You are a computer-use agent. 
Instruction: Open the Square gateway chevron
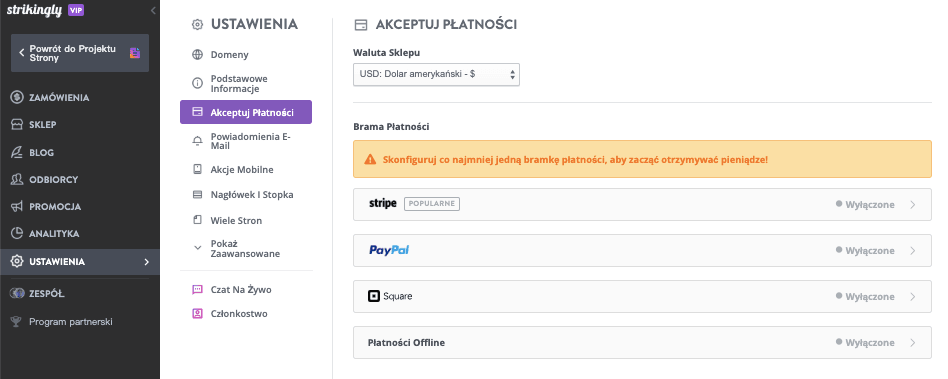[912, 297]
